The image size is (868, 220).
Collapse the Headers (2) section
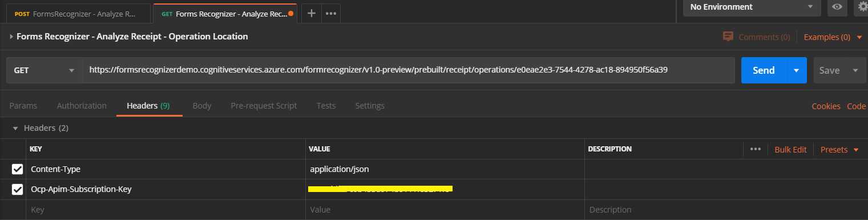pos(15,128)
